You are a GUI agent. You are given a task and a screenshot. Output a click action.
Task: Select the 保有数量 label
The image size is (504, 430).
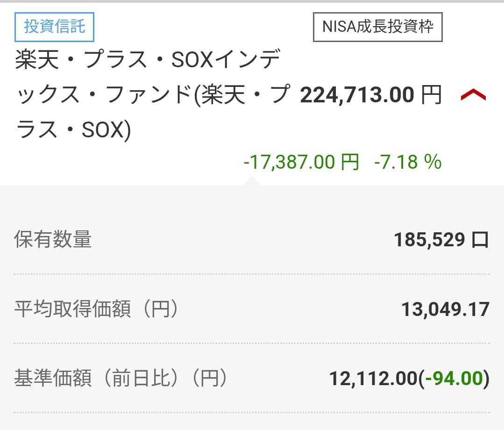pos(53,240)
